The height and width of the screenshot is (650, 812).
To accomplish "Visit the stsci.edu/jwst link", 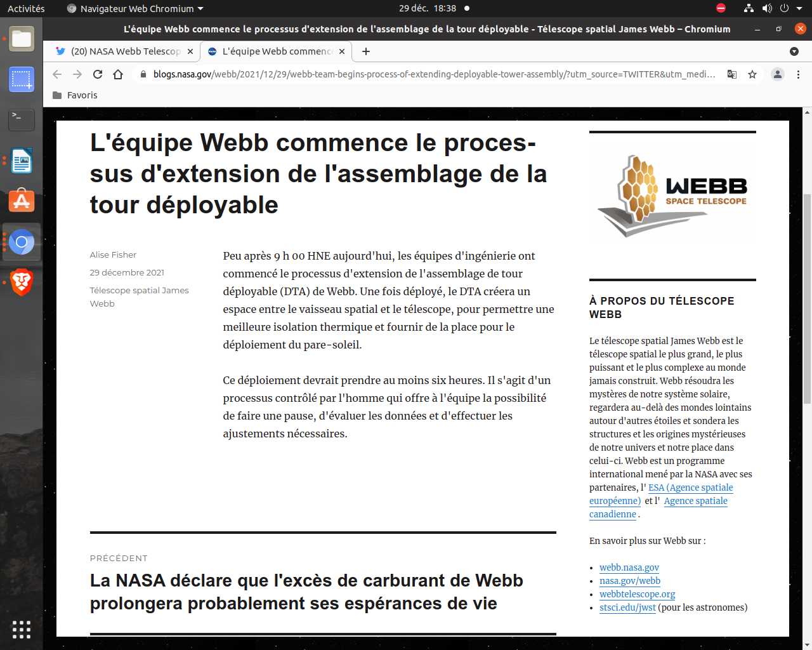I will (627, 607).
